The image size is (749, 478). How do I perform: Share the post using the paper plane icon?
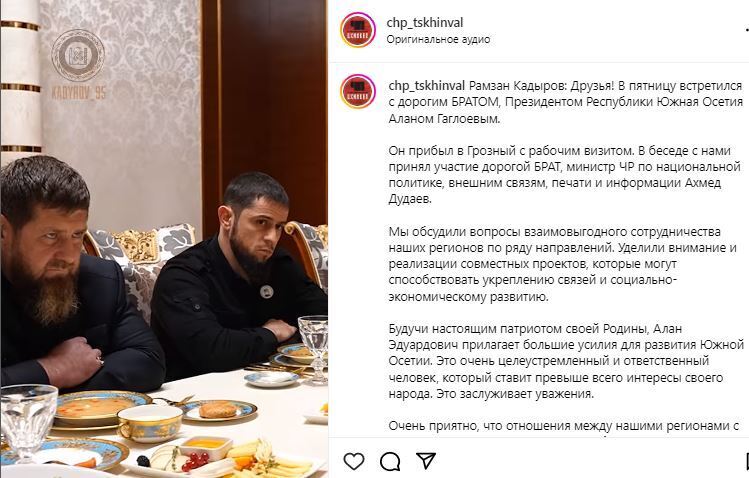coord(426,461)
